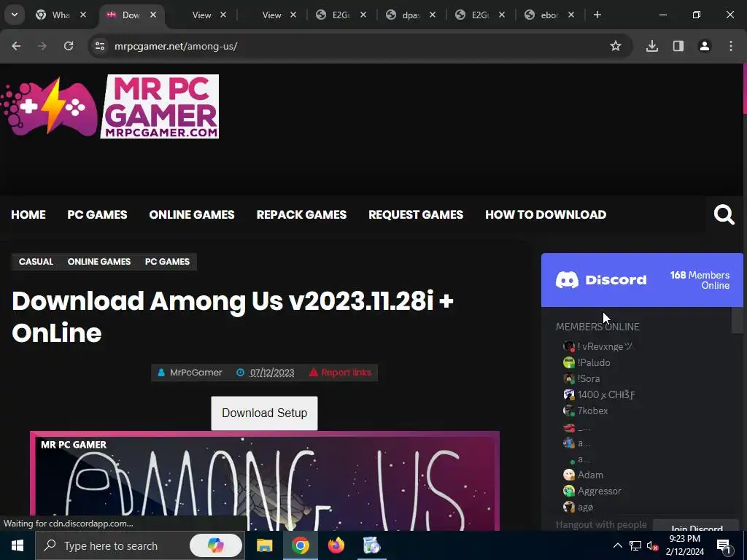Click the 07/12/2023 post date
The width and height of the screenshot is (747, 560).
272,373
